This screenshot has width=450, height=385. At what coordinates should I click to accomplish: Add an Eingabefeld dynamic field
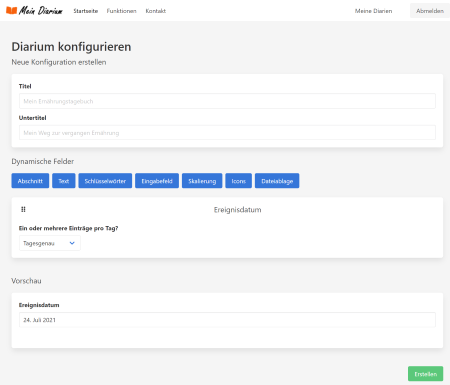click(157, 181)
